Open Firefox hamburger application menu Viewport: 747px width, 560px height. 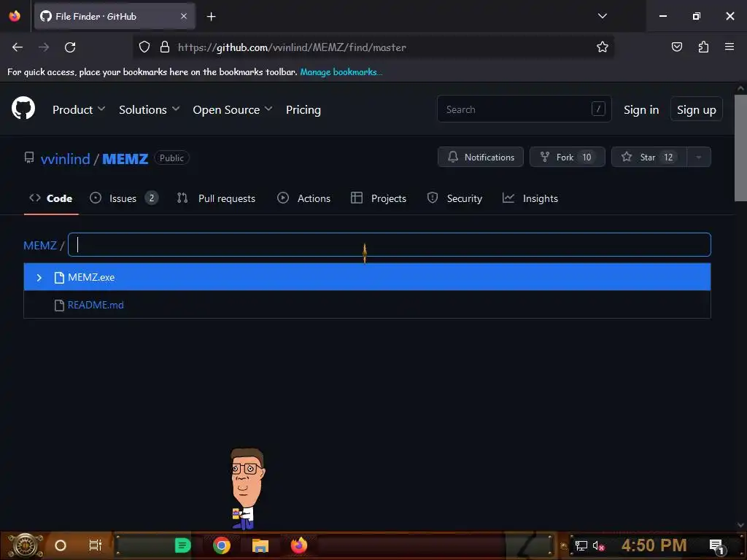click(729, 47)
